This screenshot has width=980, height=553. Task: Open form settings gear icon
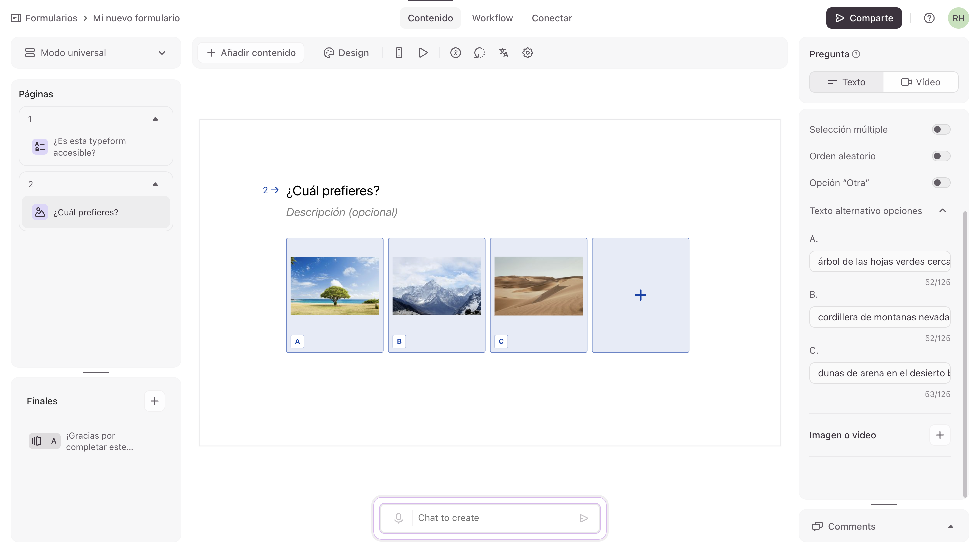(527, 53)
